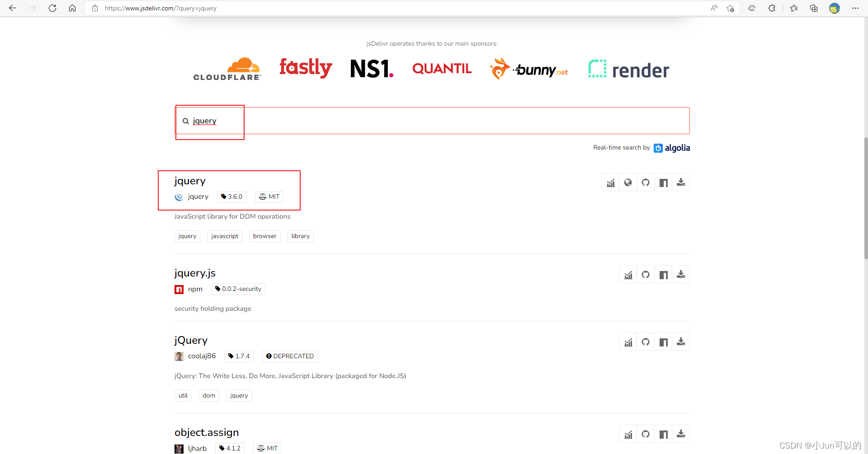
Task: Open the jquery.js package title link
Action: pyautogui.click(x=195, y=273)
